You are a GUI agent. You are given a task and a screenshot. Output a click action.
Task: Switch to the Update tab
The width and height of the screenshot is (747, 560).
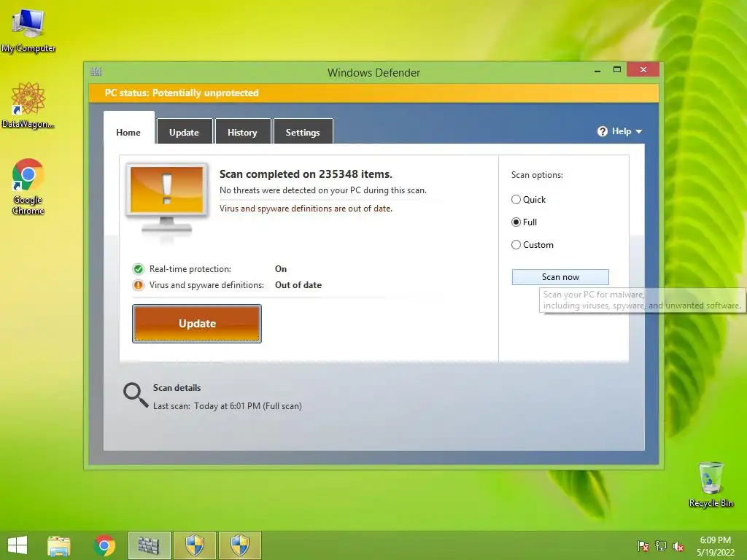pyautogui.click(x=185, y=133)
